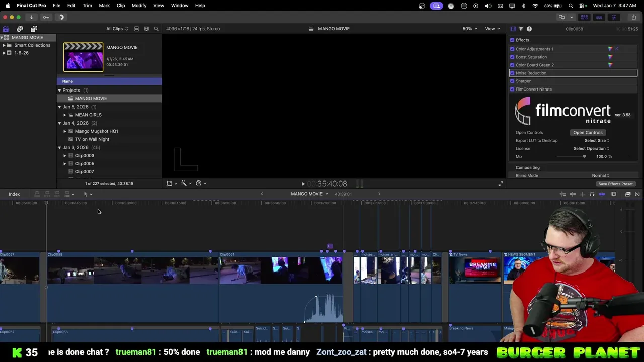Show Libraries sidebar clapper icon
The width and height of the screenshot is (644, 362).
tap(6, 29)
